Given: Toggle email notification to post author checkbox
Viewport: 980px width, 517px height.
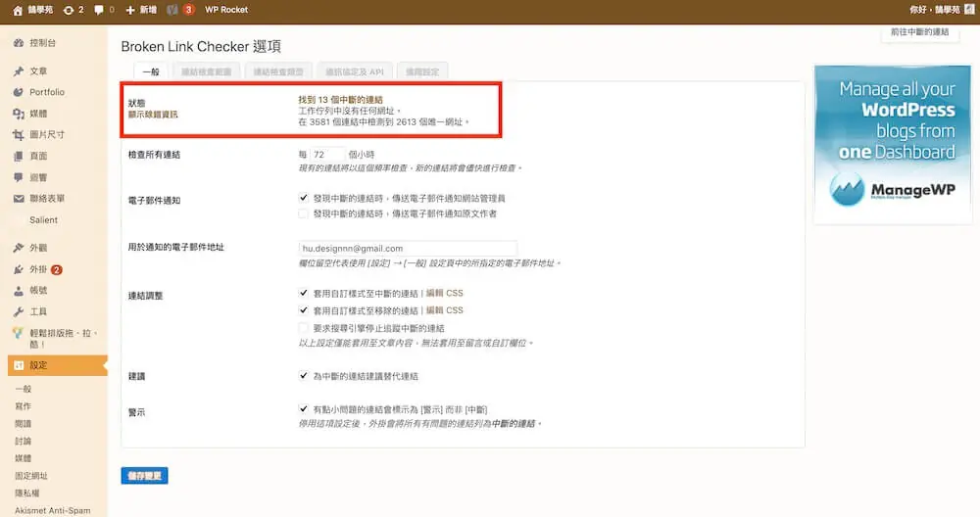Looking at the screenshot, I should (303, 213).
